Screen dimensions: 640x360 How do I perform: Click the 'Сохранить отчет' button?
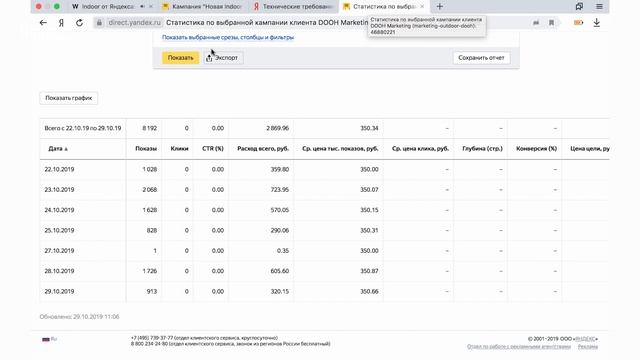[481, 58]
